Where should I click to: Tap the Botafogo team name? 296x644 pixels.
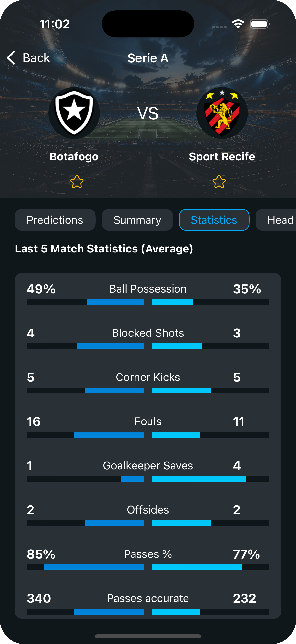tap(74, 156)
